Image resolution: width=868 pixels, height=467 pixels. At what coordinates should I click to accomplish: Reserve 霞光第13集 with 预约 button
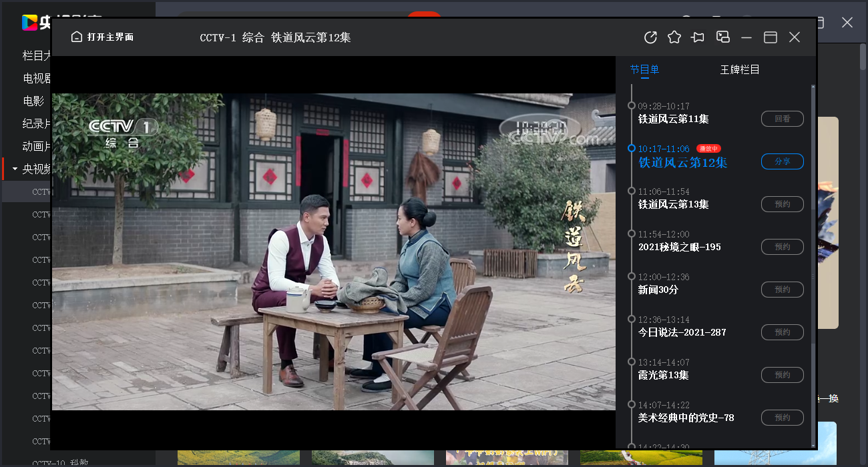[x=783, y=375]
